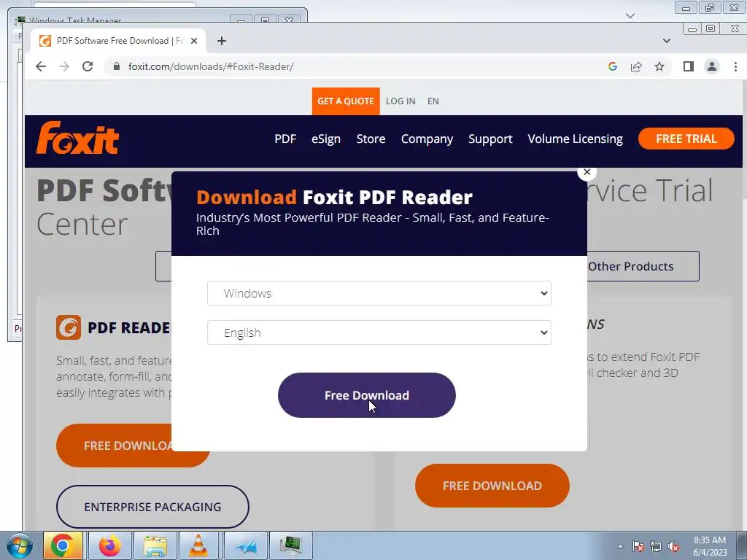Bookmark this page with the star

(659, 66)
